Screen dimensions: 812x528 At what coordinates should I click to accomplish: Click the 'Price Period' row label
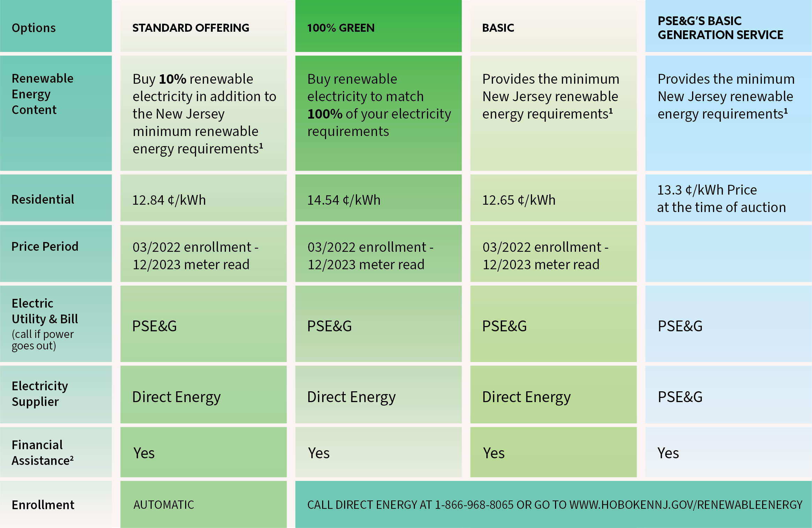pyautogui.click(x=56, y=253)
